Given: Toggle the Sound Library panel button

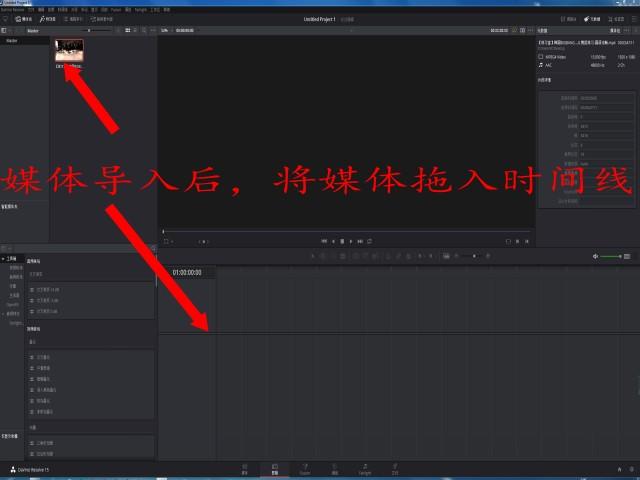Looking at the screenshot, I should tap(102, 19).
